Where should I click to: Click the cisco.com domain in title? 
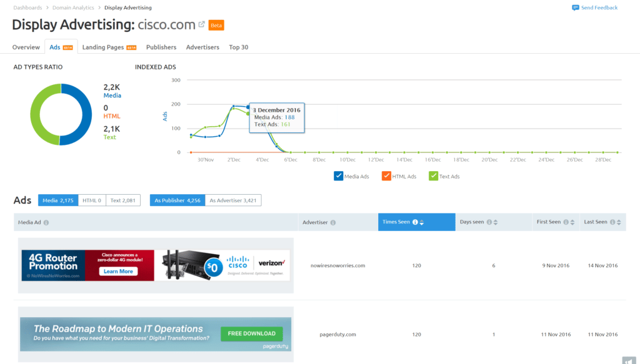(166, 25)
